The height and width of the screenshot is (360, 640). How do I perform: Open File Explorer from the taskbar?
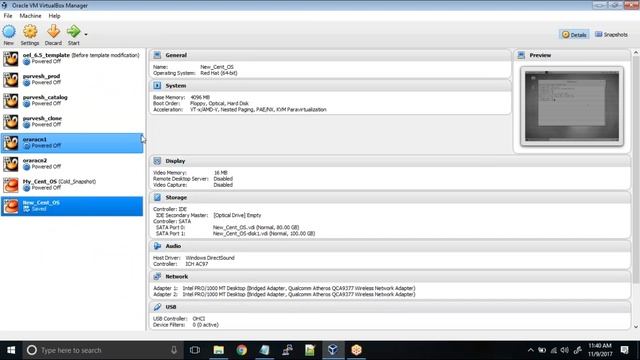point(218,350)
